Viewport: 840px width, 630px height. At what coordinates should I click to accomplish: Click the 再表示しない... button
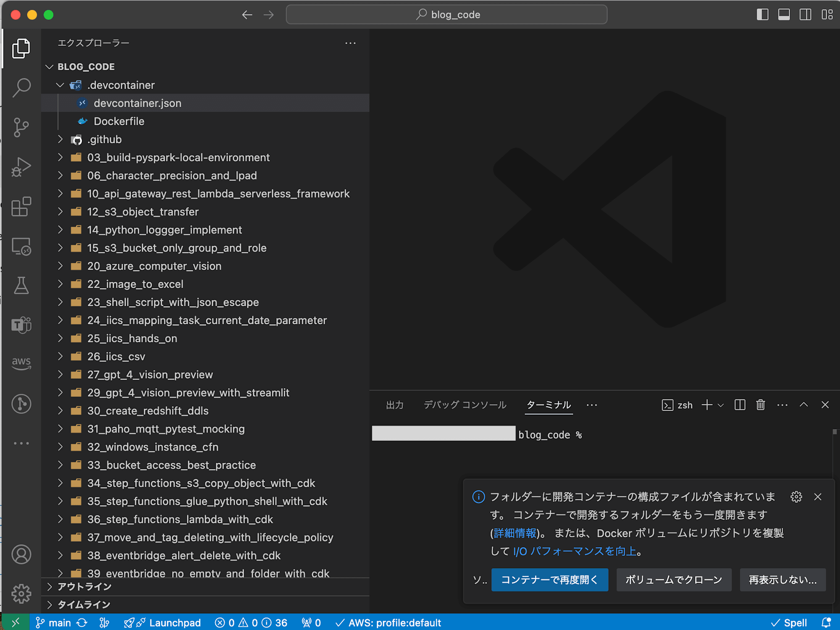pos(783,580)
